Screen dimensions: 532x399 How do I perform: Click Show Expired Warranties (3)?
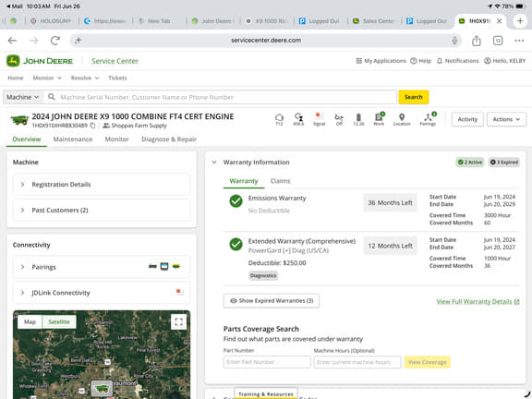272,301
